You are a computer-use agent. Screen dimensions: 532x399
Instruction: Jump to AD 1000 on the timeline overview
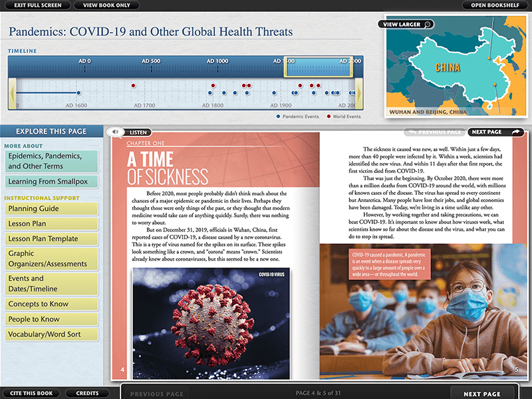point(217,61)
